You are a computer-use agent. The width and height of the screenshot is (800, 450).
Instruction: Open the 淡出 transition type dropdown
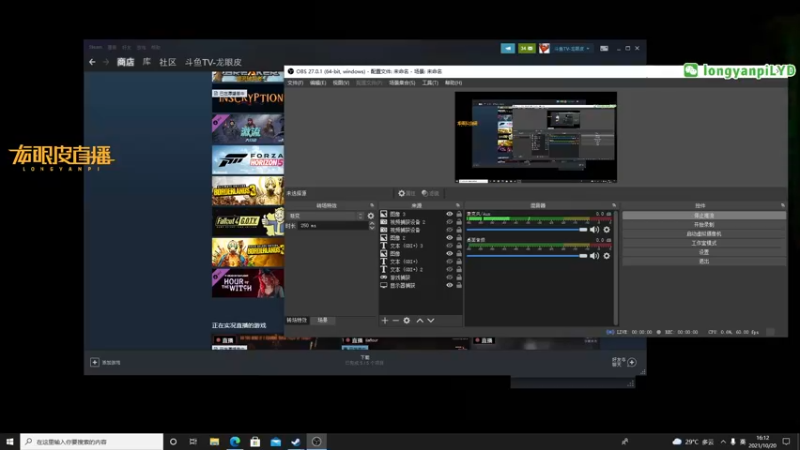pos(326,216)
